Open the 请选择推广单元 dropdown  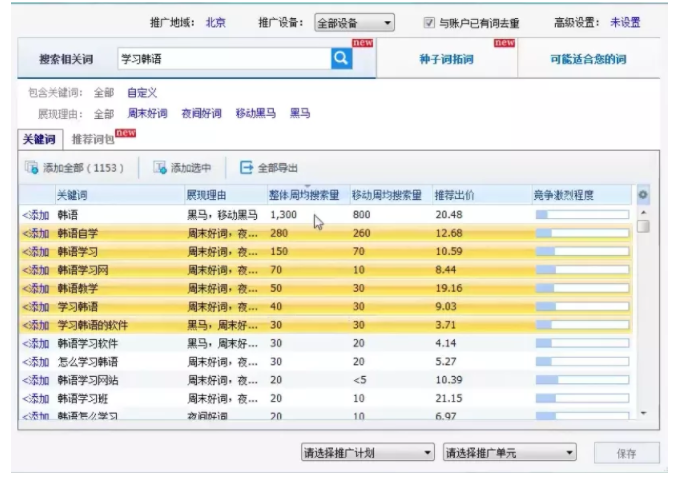510,452
